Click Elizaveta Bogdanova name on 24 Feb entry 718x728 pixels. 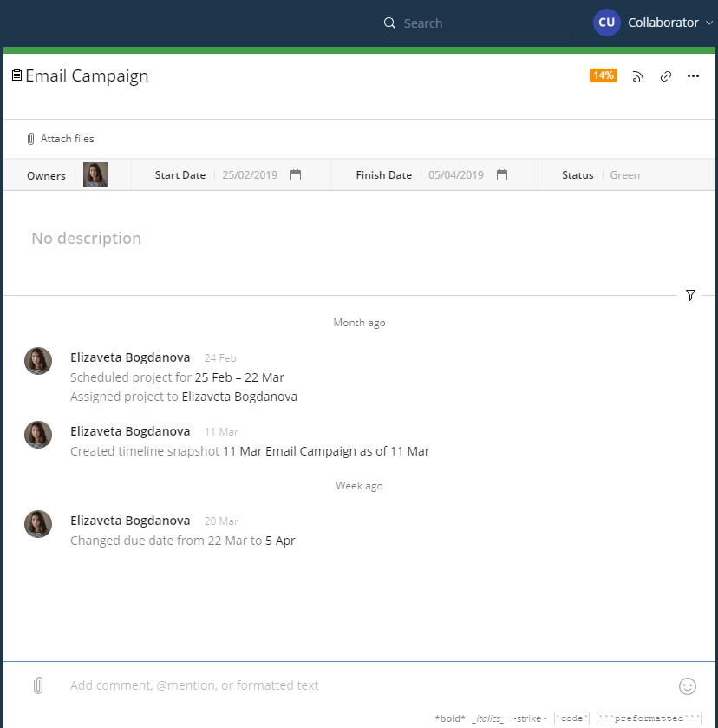(x=130, y=357)
